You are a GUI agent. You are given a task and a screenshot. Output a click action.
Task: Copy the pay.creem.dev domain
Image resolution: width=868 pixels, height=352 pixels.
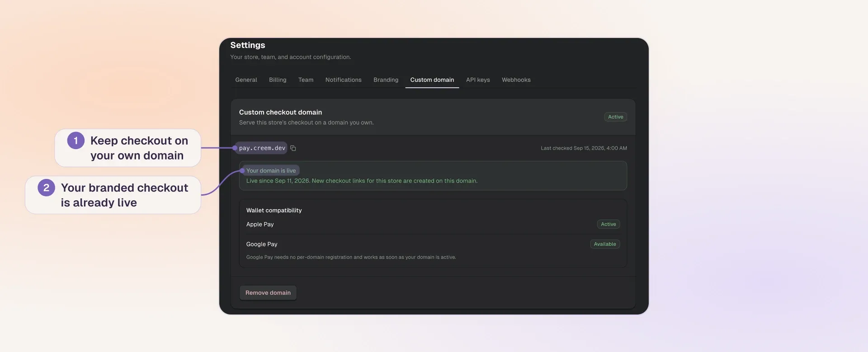[293, 148]
